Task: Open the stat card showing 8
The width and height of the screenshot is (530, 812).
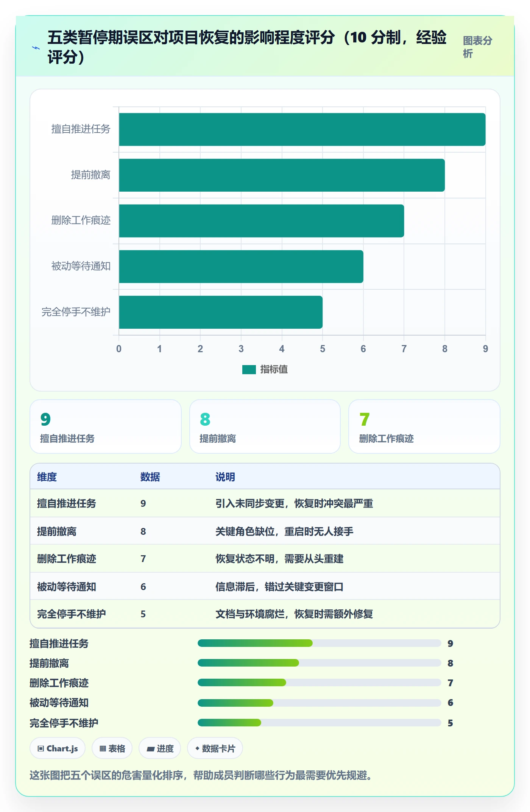Action: pos(265,426)
